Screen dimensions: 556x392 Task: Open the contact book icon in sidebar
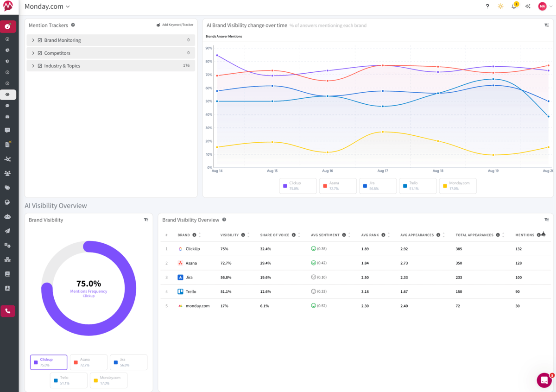[x=7, y=288]
